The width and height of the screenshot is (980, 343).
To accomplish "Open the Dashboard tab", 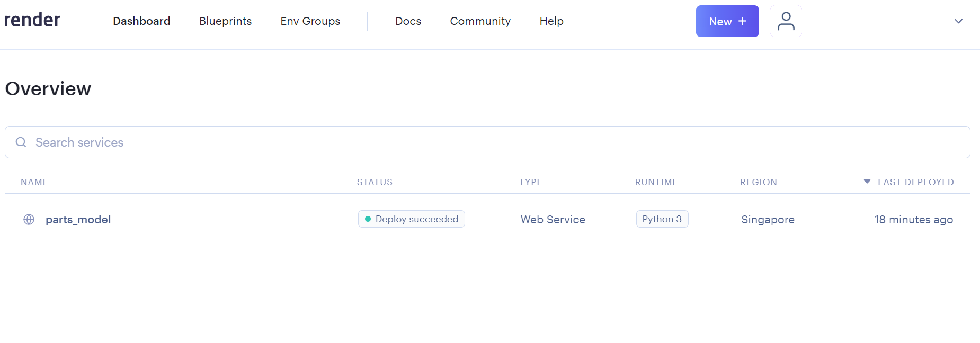I will [141, 21].
